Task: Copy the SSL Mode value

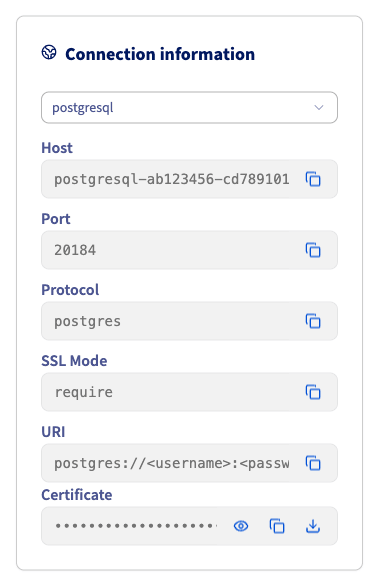Action: click(x=313, y=392)
